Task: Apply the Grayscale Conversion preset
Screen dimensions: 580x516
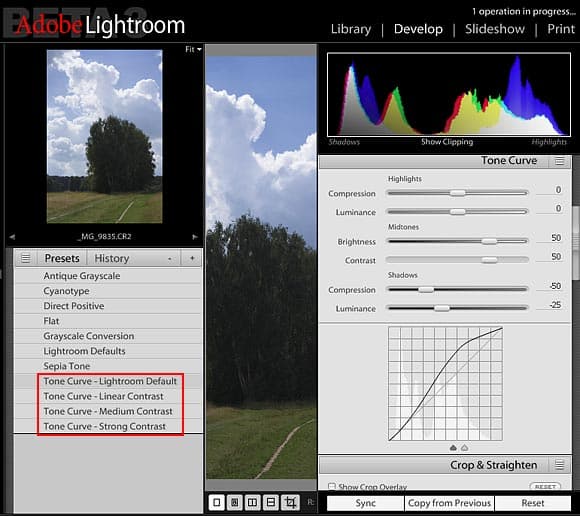Action: point(108,336)
